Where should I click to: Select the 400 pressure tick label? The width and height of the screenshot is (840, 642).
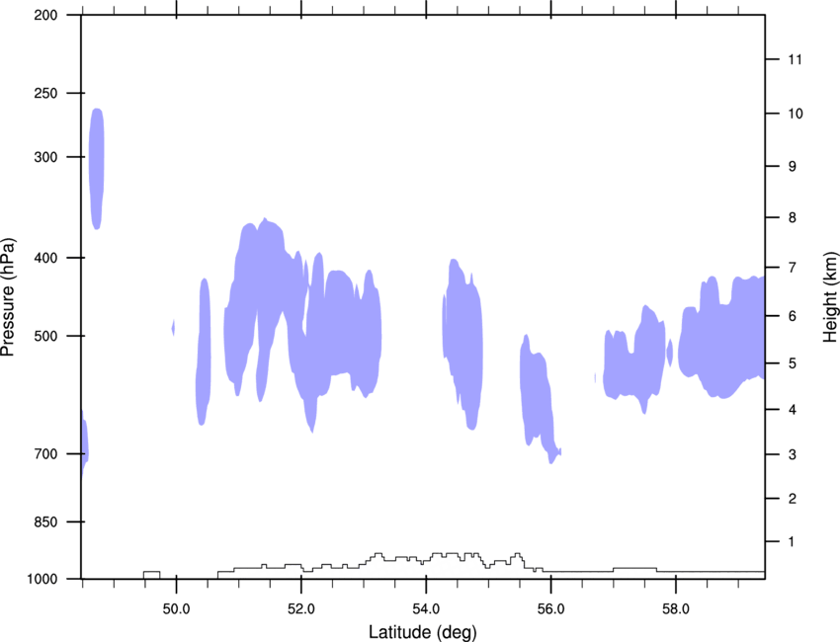click(45, 258)
